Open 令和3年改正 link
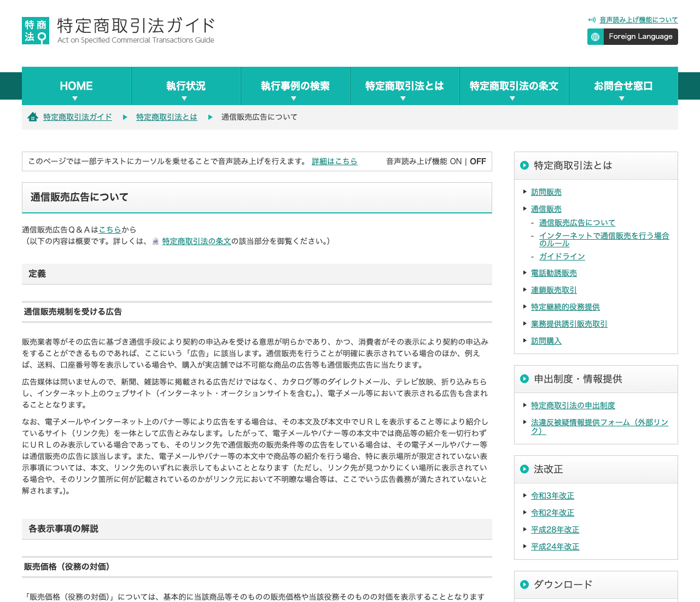This screenshot has width=700, height=602. pos(552,496)
